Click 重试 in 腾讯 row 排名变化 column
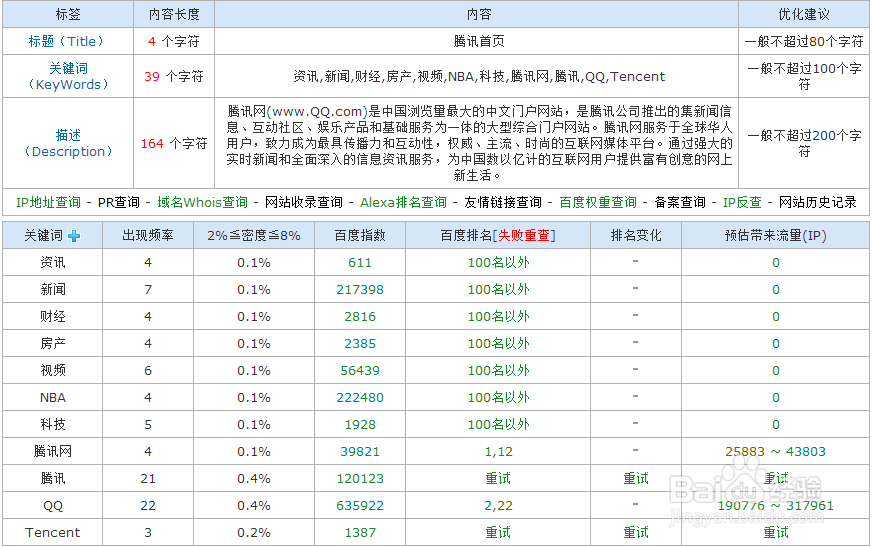 [x=636, y=479]
